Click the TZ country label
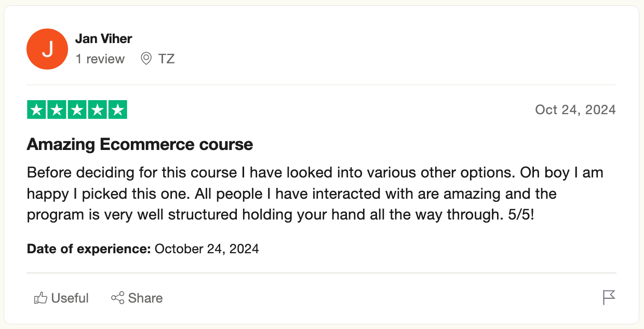644x329 pixels. (x=166, y=59)
